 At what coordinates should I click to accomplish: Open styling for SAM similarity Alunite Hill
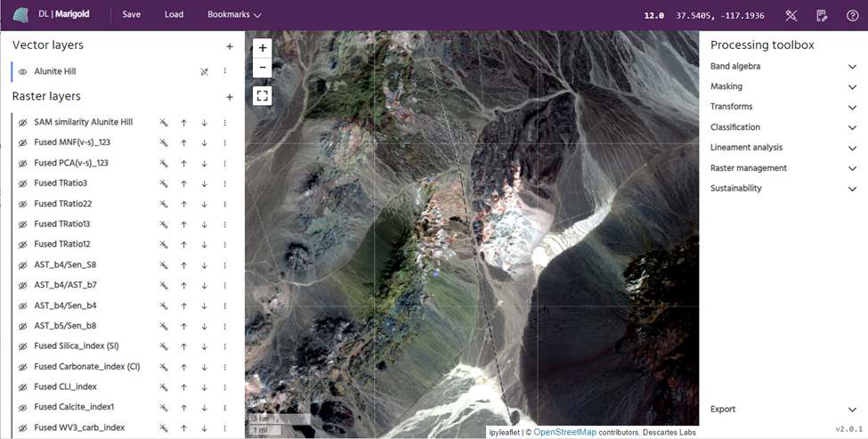[x=163, y=122]
